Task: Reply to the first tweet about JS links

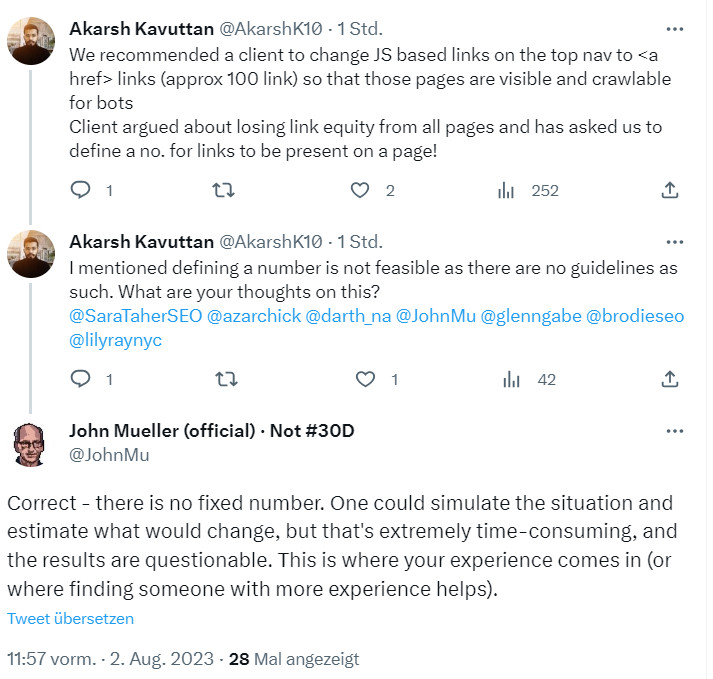Action: pyautogui.click(x=83, y=190)
